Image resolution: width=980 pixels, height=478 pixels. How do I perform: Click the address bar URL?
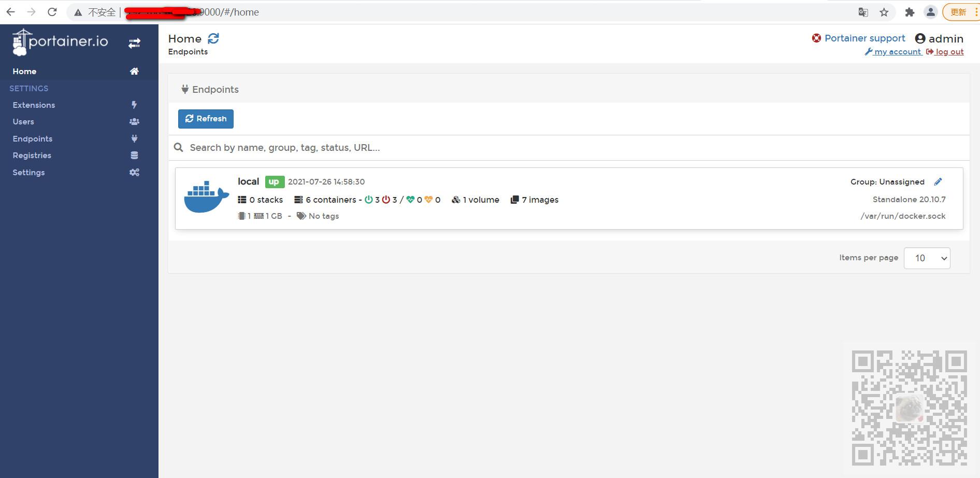[x=192, y=12]
